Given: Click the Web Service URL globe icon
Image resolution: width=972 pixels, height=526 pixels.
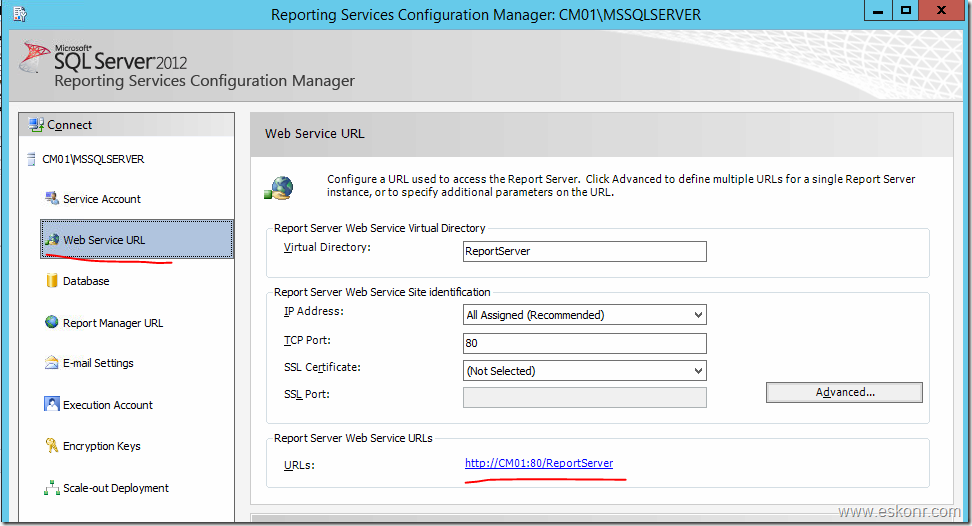Looking at the screenshot, I should click(x=52, y=240).
